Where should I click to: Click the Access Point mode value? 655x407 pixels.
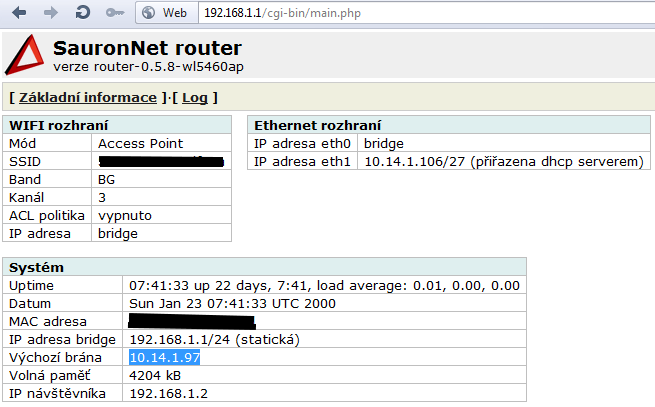click(x=140, y=143)
